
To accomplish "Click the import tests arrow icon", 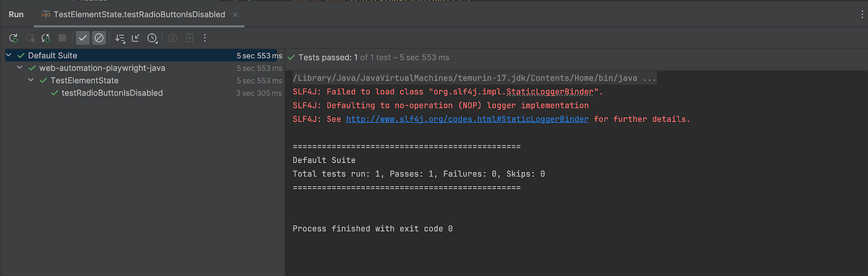I will pyautogui.click(x=188, y=38).
